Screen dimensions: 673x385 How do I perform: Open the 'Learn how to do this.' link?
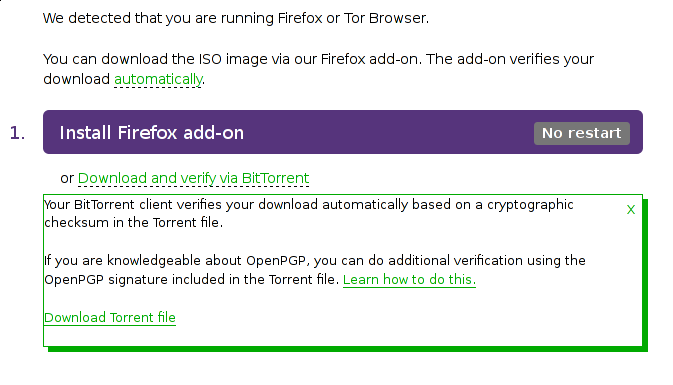[x=409, y=279]
